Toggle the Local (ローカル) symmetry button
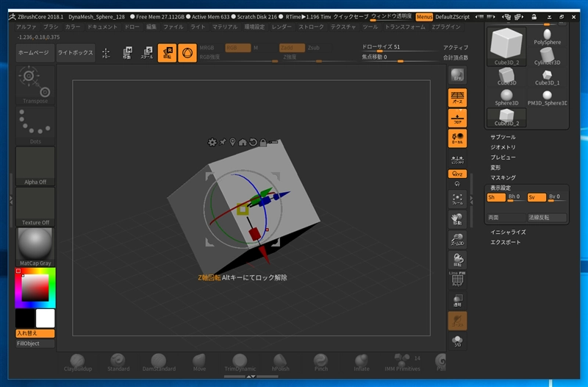Screen dimensions: 588x387 [457, 138]
